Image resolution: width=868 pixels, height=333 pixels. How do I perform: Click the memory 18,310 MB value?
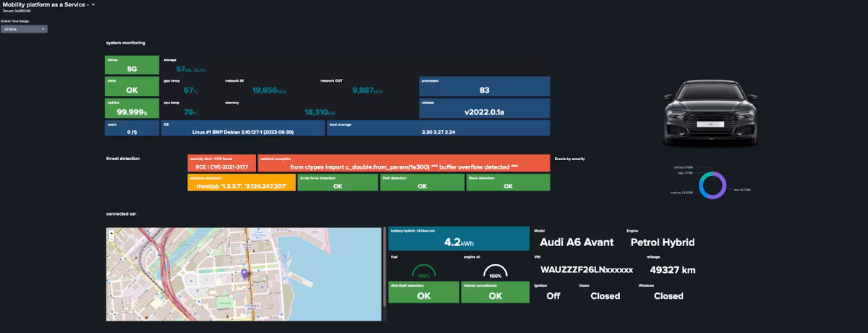tap(320, 112)
